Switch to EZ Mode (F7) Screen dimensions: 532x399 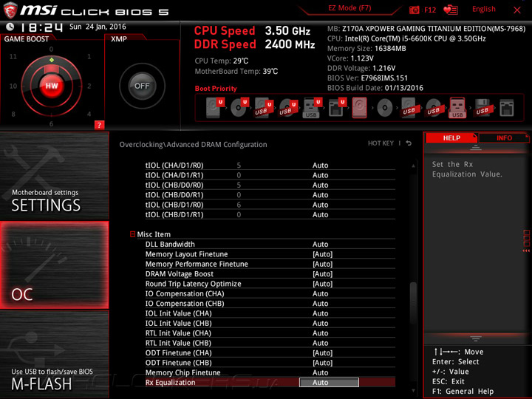(349, 8)
